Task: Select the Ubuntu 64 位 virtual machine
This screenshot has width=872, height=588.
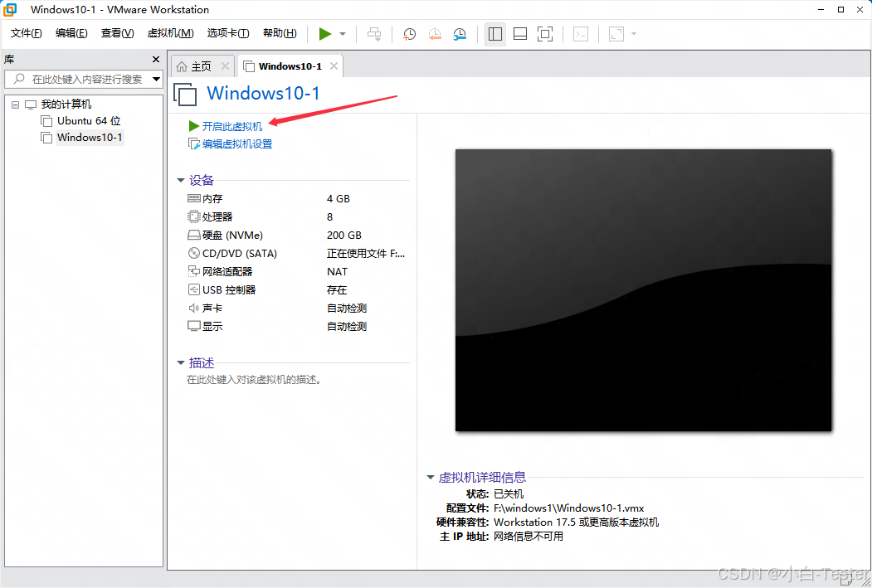Action: point(89,121)
